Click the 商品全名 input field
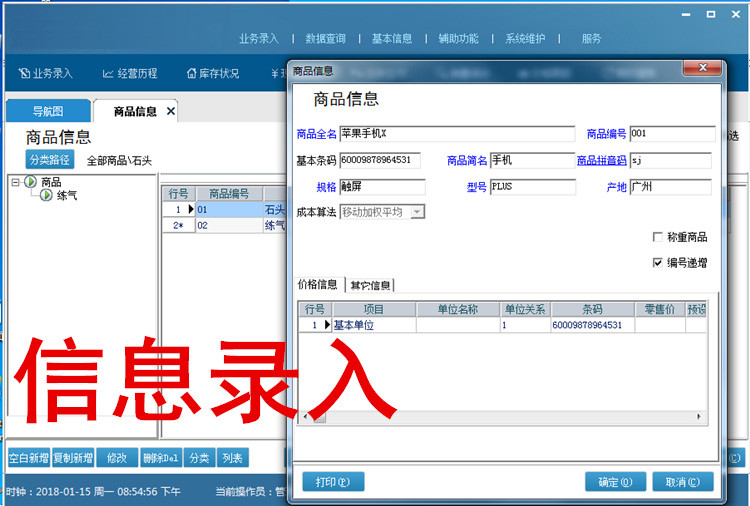 (457, 133)
